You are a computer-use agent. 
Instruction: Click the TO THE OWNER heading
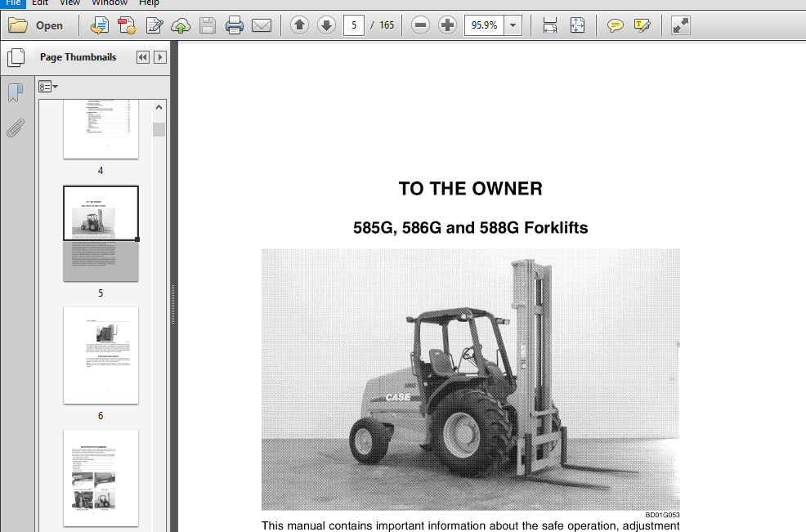click(470, 189)
